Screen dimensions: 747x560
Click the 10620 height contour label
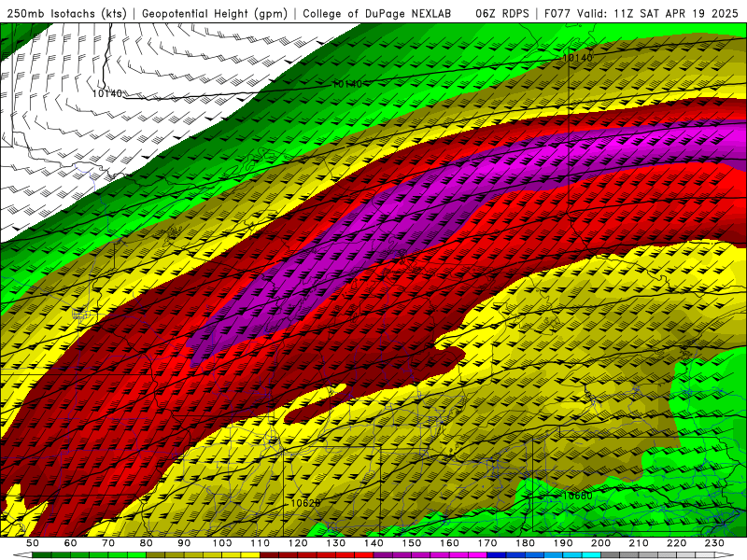coord(305,503)
